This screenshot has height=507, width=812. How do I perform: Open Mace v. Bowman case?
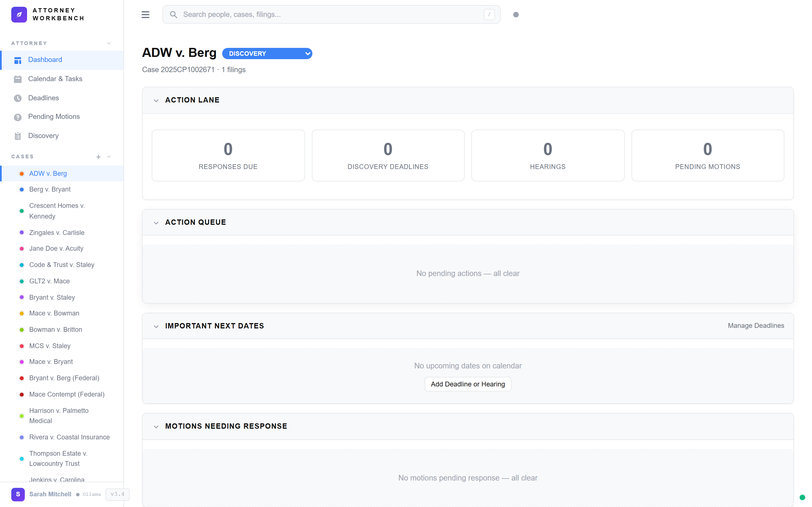pyautogui.click(x=54, y=313)
